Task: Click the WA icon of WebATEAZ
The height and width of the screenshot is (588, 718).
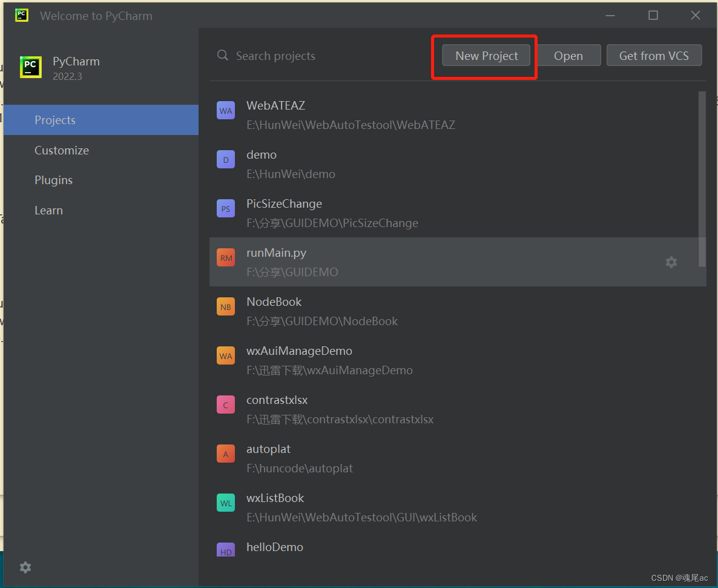Action: tap(226, 110)
